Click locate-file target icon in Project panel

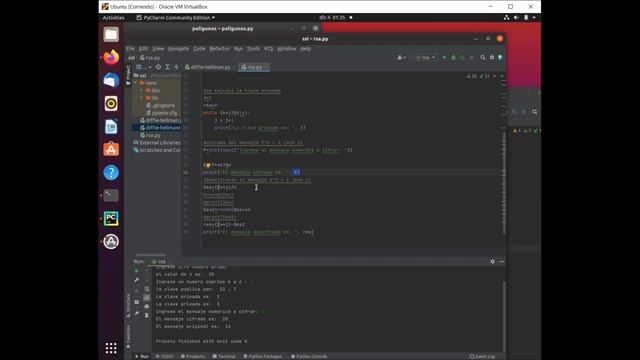(x=158, y=67)
